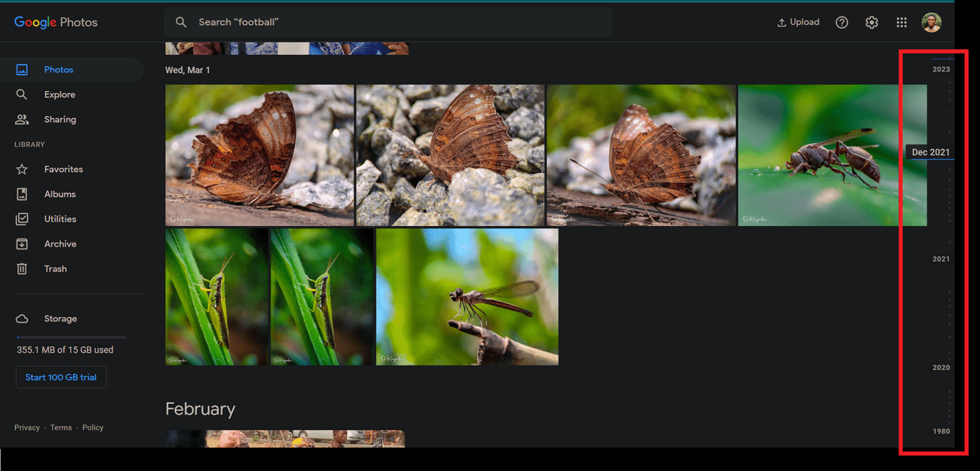Click the storage usage progress bar
980x471 pixels.
[72, 337]
